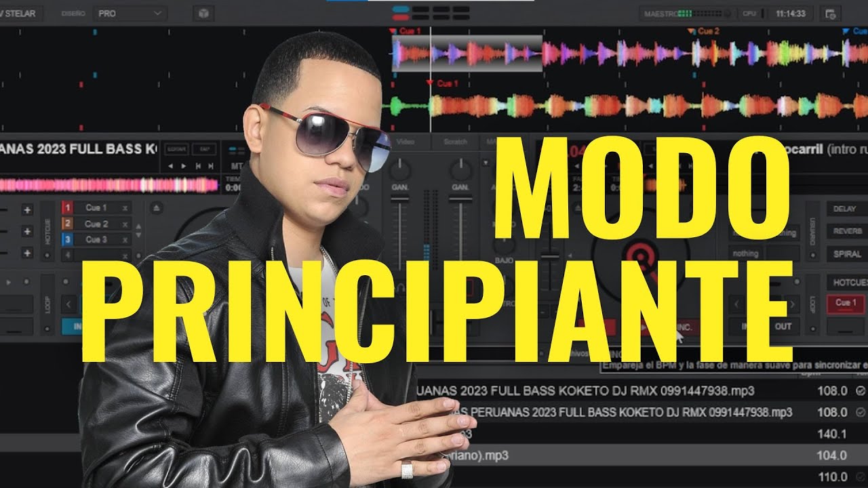Image resolution: width=868 pixels, height=488 pixels.
Task: Click the clock showing 11:14:33
Action: [x=791, y=13]
